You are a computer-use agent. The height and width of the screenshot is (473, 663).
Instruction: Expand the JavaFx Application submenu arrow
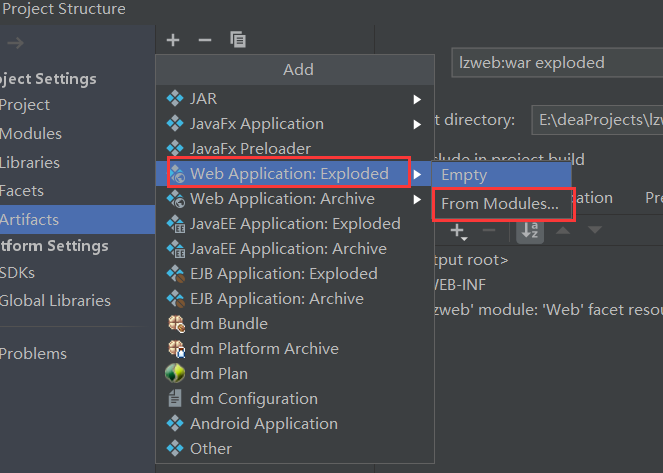coord(417,124)
